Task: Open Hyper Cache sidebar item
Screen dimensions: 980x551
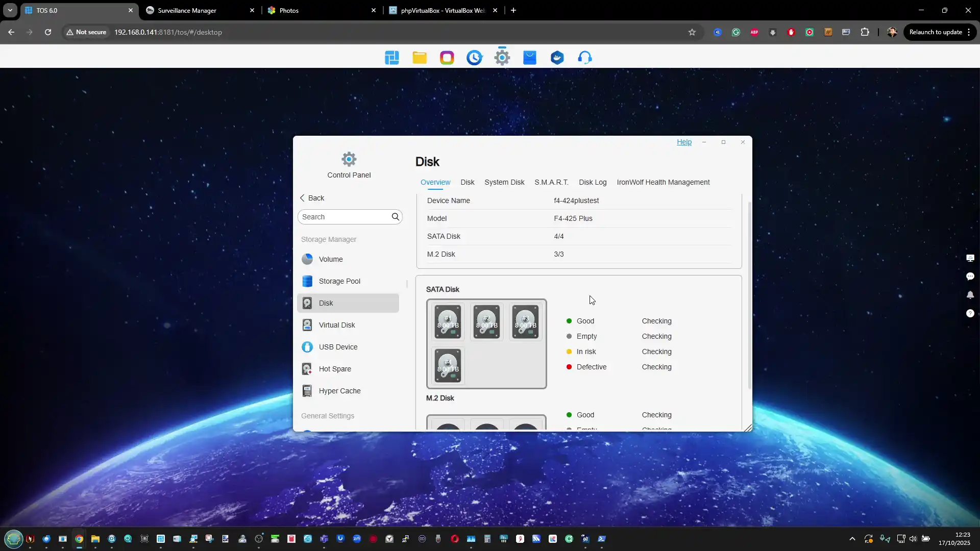Action: coord(339,391)
